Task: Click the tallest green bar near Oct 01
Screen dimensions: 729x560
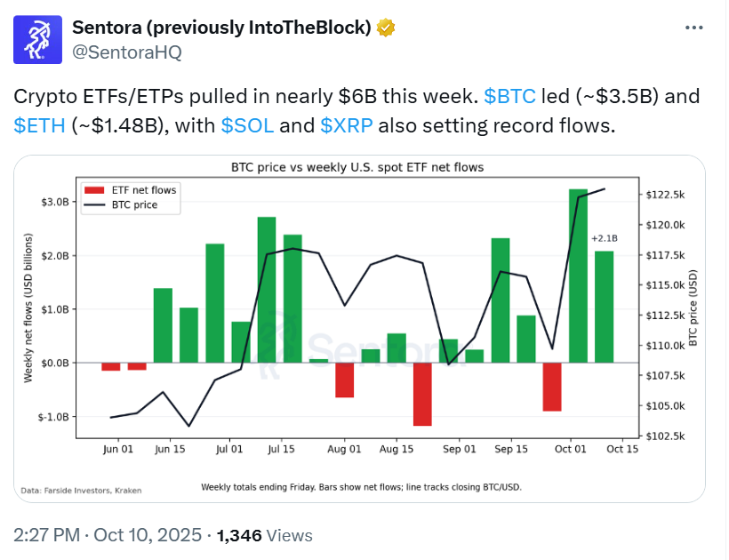Action: tap(578, 276)
